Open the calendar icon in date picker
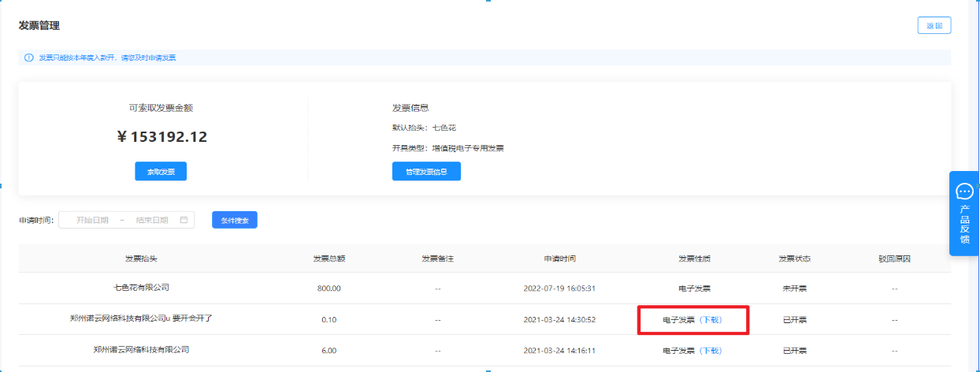Screen dimensions: 980x372 point(184,221)
